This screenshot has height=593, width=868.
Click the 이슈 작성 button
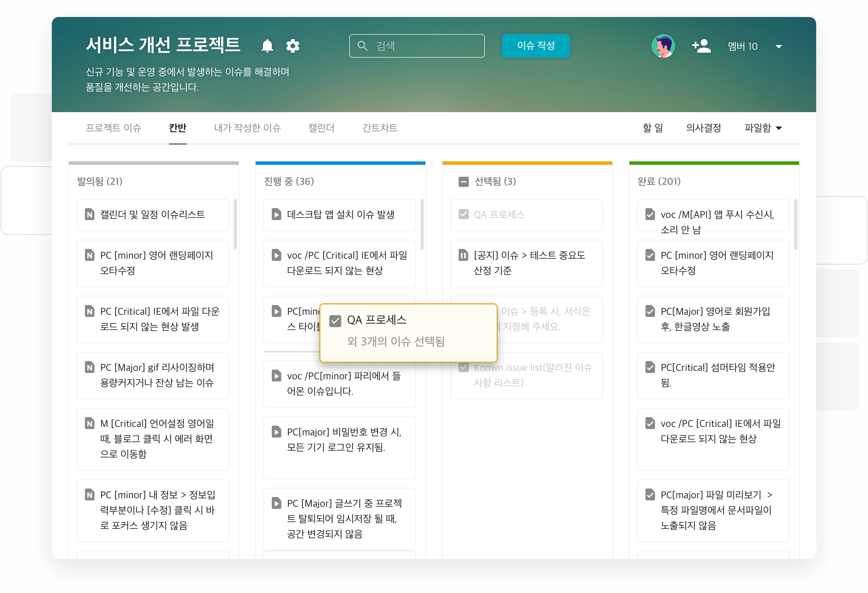click(535, 46)
